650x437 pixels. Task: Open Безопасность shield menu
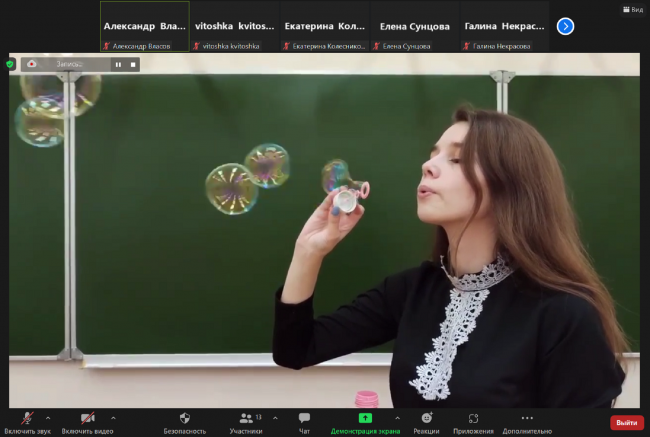(x=184, y=423)
